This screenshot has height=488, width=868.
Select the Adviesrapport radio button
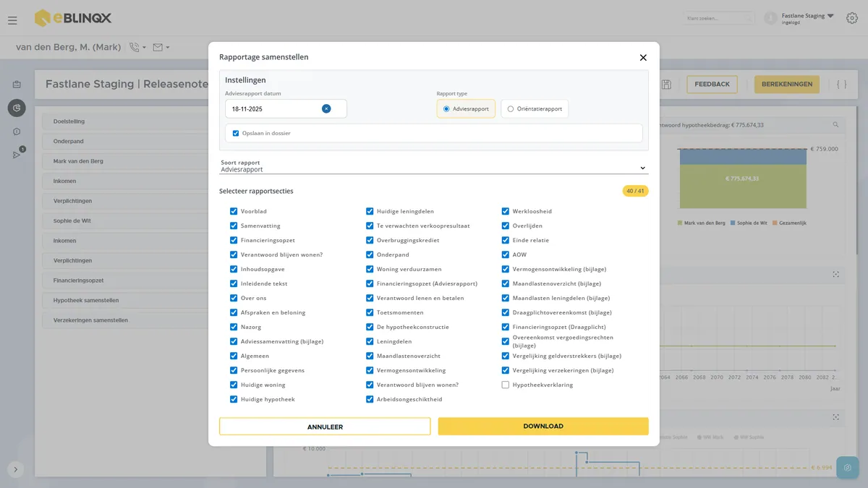coord(446,109)
